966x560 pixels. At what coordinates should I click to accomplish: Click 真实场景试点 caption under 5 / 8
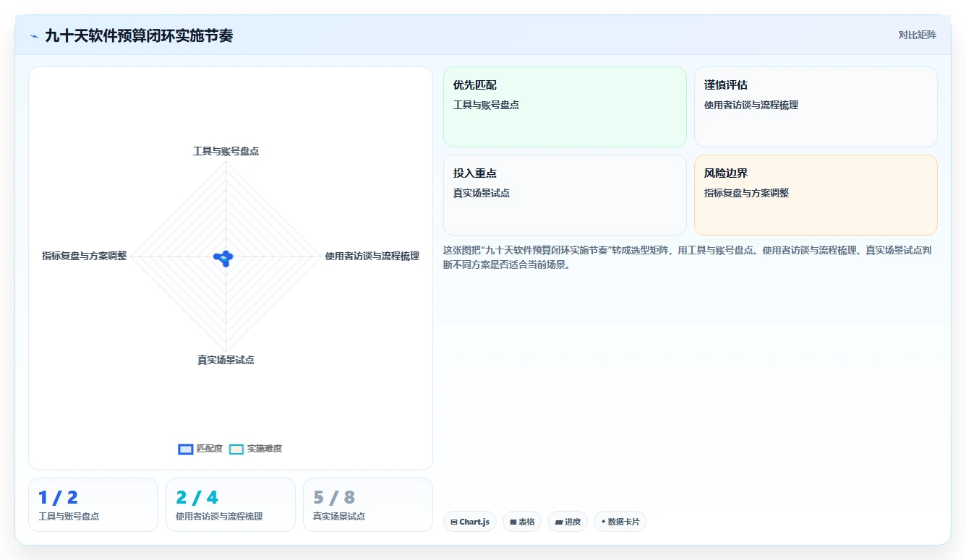point(339,517)
